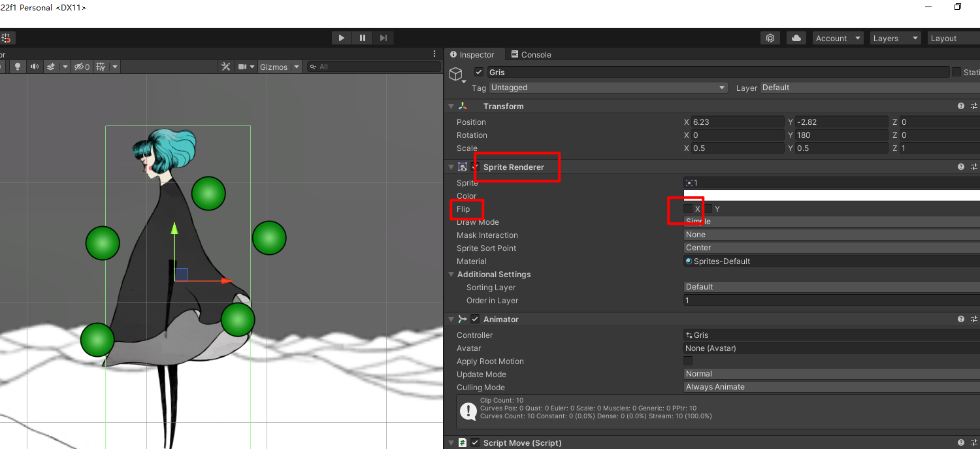Collapse Additional Settings section
980x449 pixels.
pyautogui.click(x=451, y=274)
